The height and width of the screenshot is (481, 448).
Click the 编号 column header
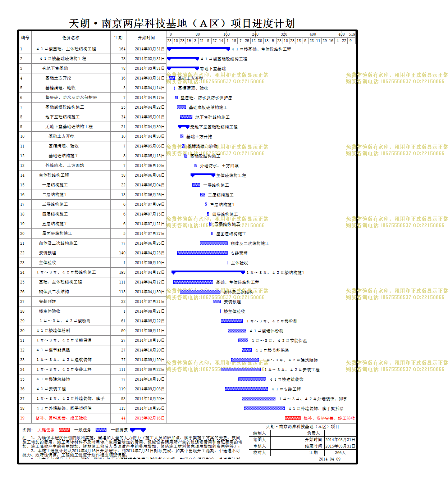pyautogui.click(x=25, y=37)
